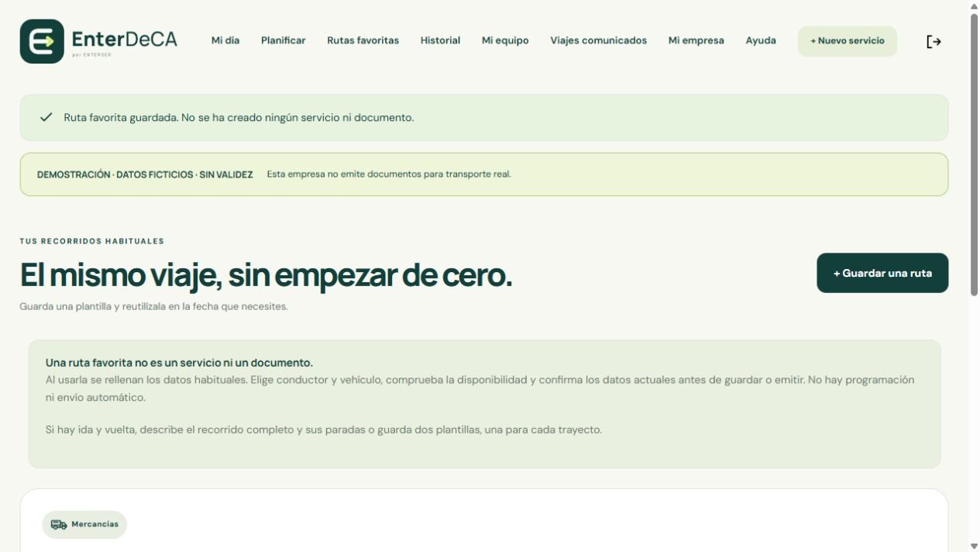Click the Mercancías truck icon
The width and height of the screenshot is (980, 552).
click(x=59, y=525)
